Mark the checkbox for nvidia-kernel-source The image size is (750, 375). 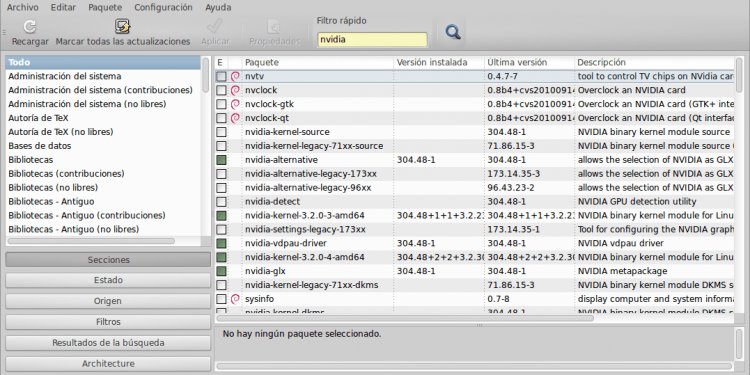[221, 132]
